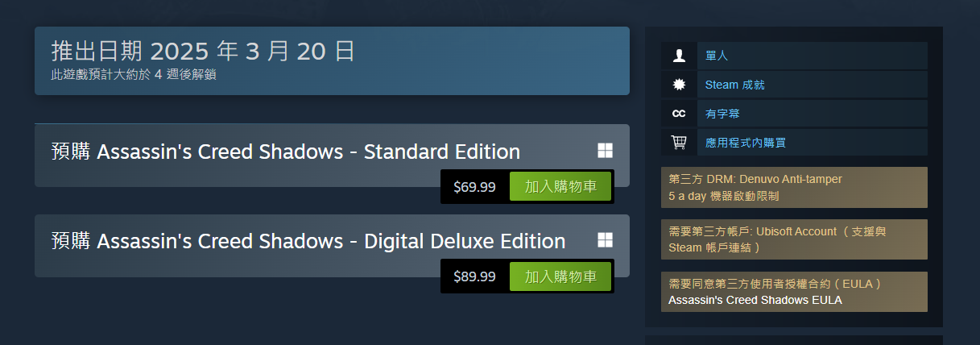
Task: Click the $69.99 price label
Action: [474, 187]
